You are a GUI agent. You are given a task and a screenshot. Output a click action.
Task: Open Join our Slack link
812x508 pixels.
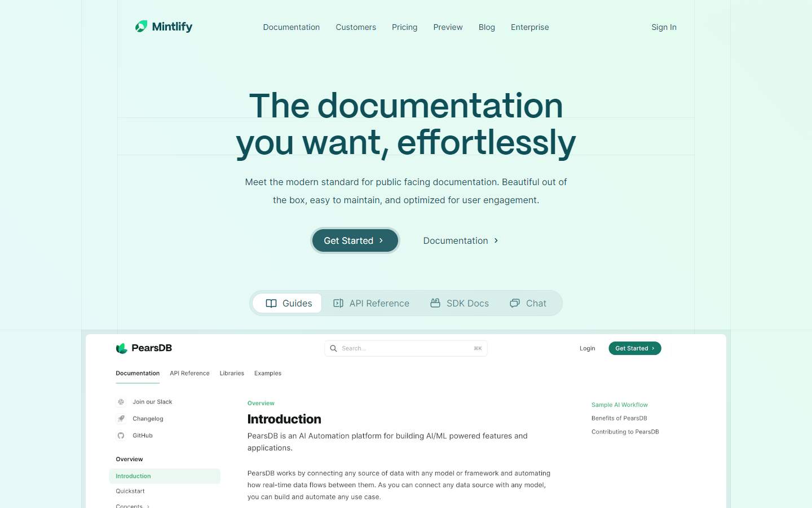(152, 402)
